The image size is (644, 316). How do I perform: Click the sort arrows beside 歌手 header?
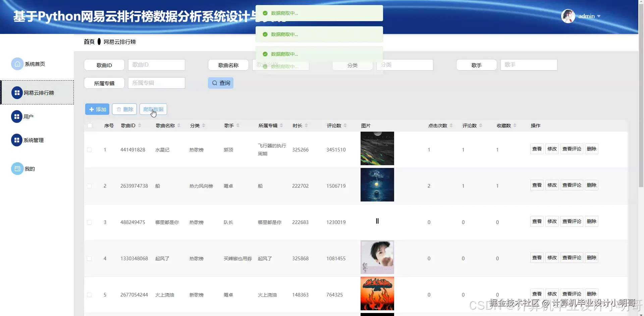238,126
